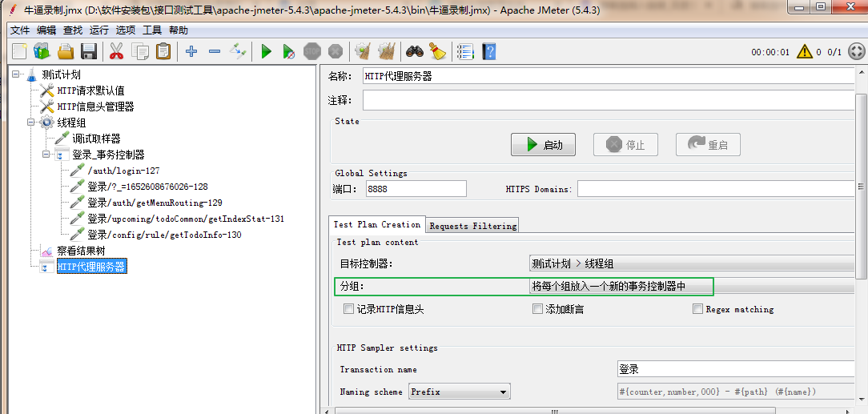Collapse the 测试计划 tree node

15,74
